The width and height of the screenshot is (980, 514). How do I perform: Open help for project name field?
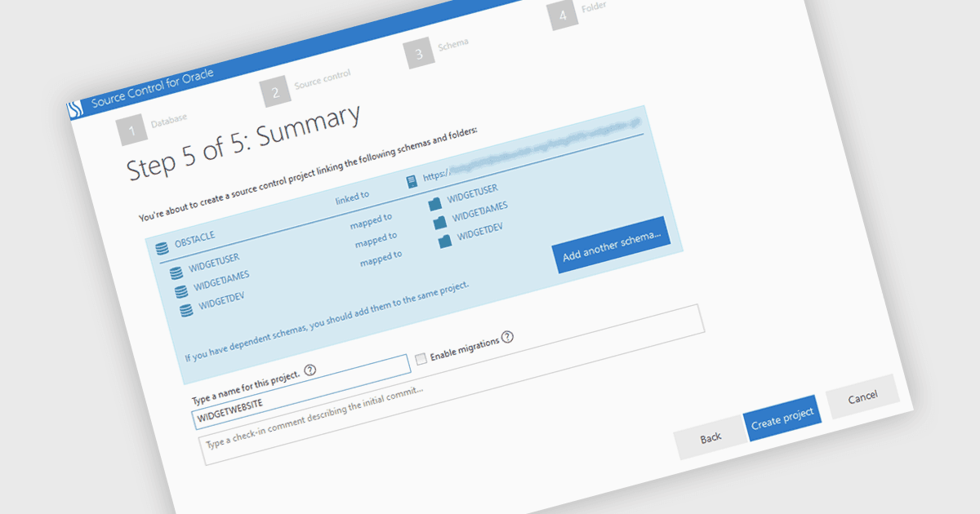(x=310, y=370)
